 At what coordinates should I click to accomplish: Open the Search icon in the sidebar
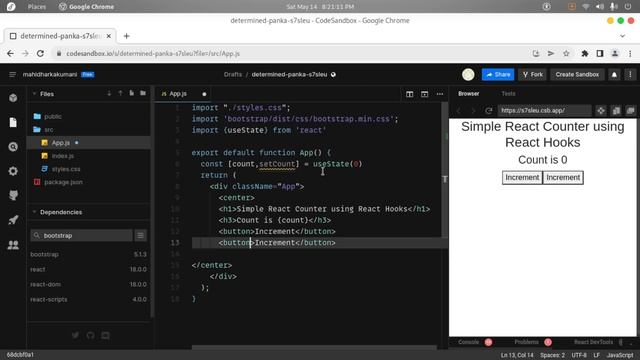click(13, 147)
